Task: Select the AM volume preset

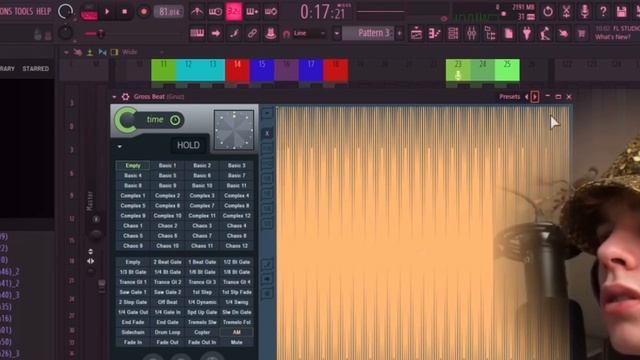Action: (x=237, y=332)
